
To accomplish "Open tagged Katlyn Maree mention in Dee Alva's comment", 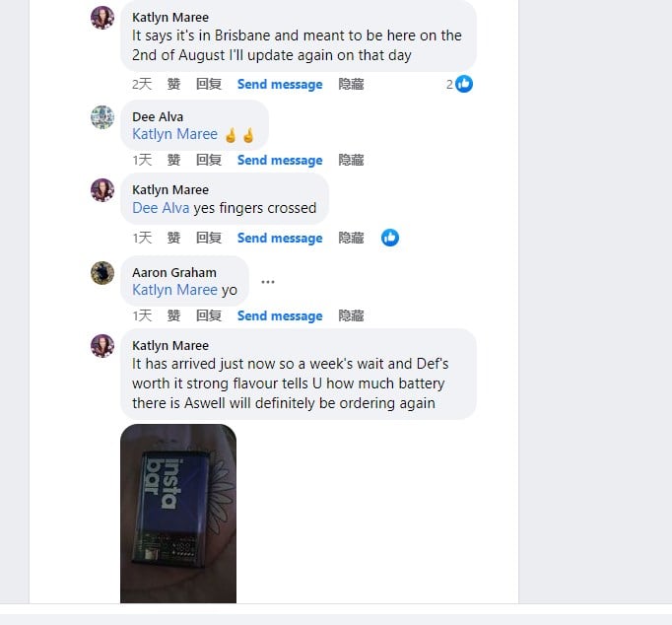I will coord(174,134).
